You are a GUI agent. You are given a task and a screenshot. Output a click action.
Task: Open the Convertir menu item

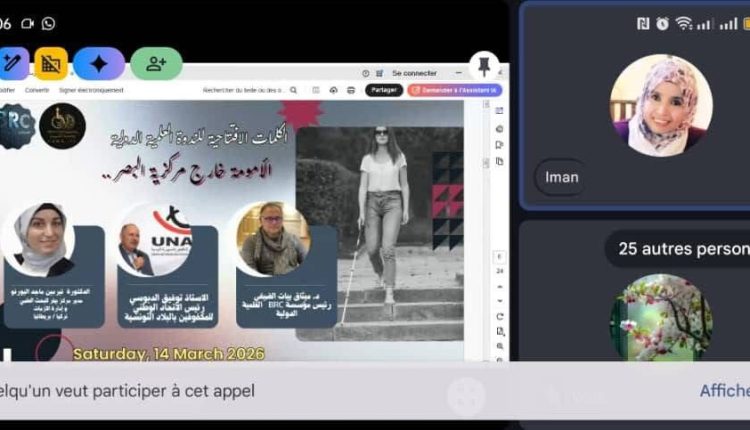click(37, 90)
